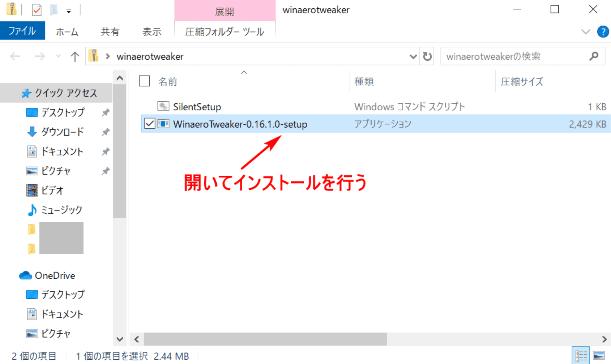This screenshot has width=611, height=364.
Task: Click the SilentSetup script file icon
Action: coord(163,106)
